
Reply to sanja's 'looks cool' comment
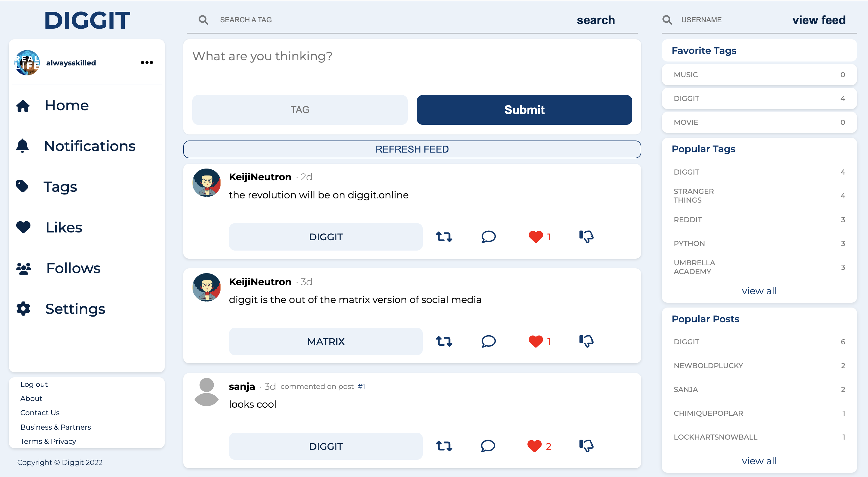coord(488,446)
